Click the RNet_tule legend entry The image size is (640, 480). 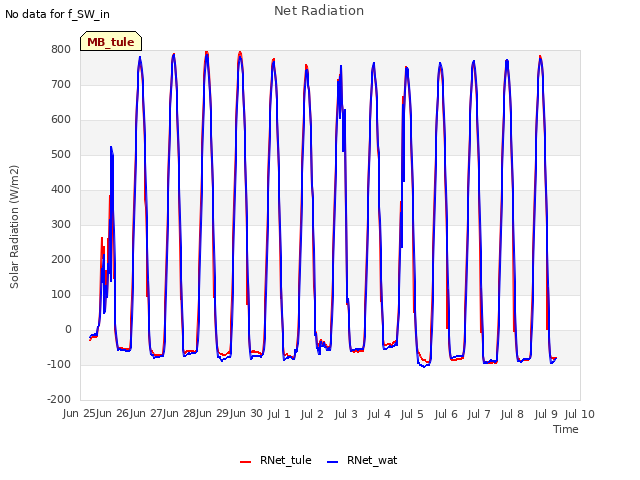(x=276, y=460)
